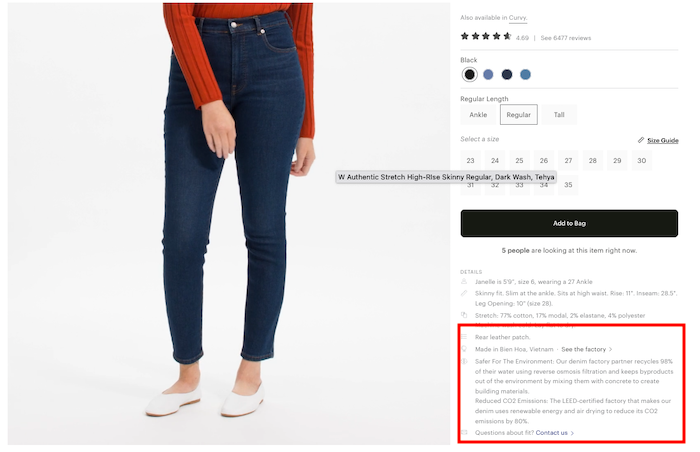Select the black color swatch
The image size is (700, 452).
point(469,75)
